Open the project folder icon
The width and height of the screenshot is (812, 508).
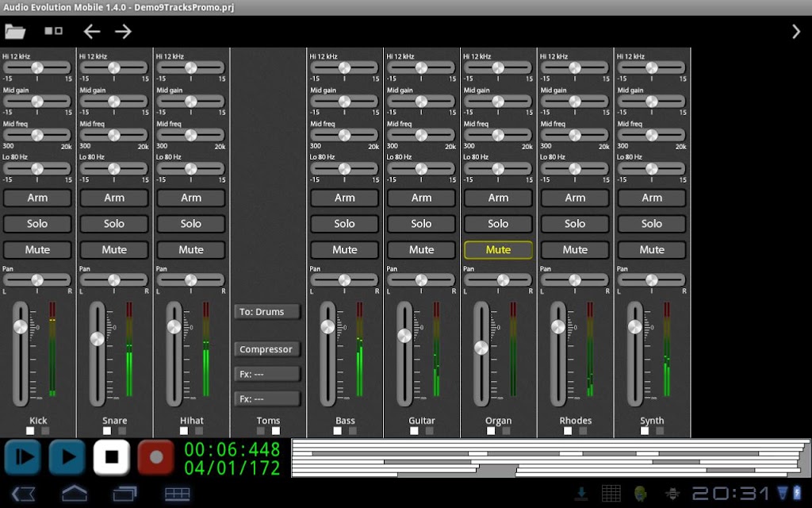[x=15, y=32]
